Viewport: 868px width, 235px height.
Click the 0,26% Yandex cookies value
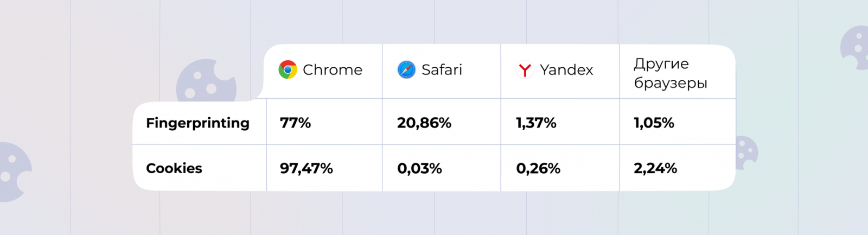(x=538, y=168)
